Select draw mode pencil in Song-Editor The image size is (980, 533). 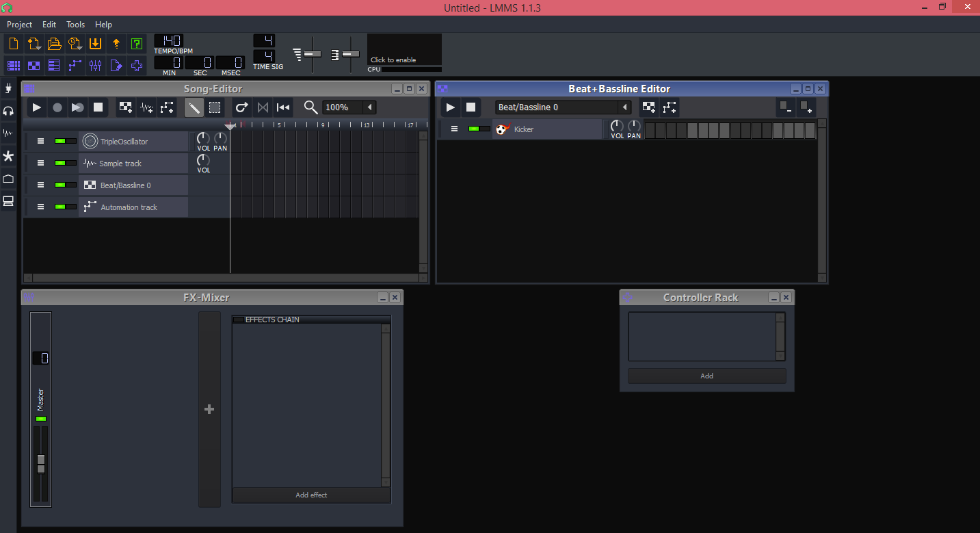pyautogui.click(x=194, y=107)
